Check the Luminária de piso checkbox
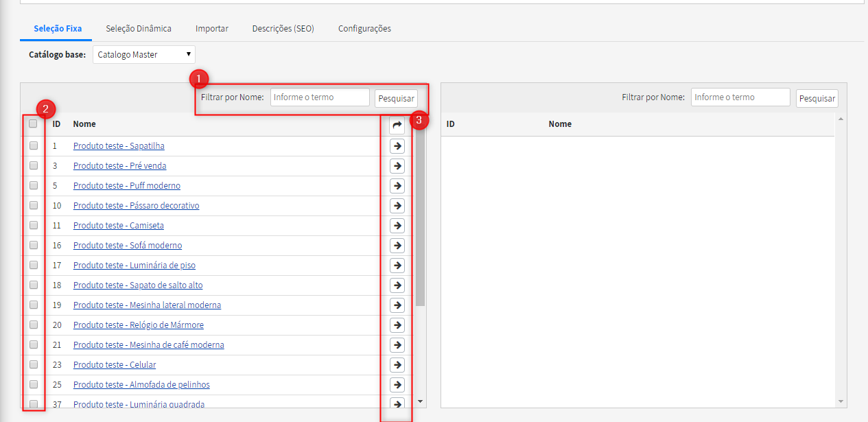 pyautogui.click(x=34, y=265)
